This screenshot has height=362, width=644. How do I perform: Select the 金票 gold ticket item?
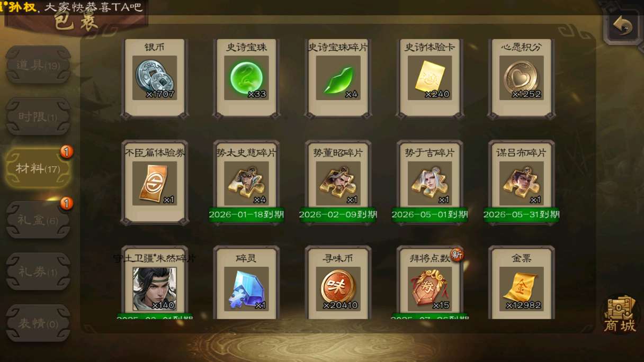[x=521, y=289]
